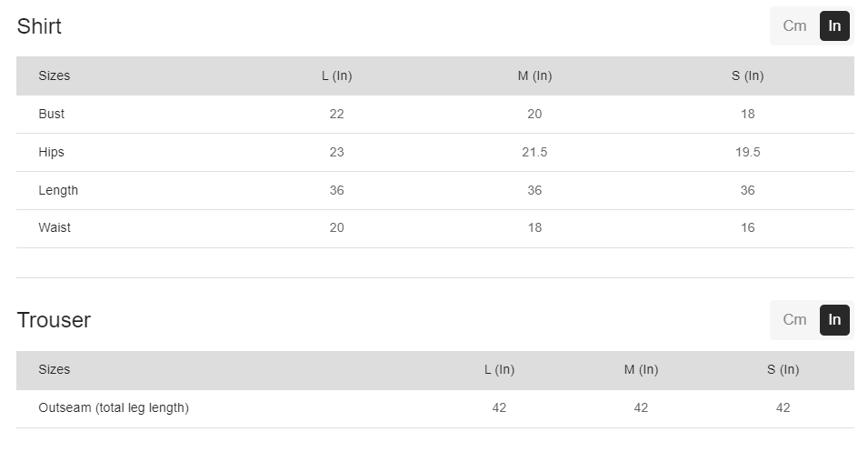868x472 pixels.
Task: Select In units for Shirt chart
Action: point(834,26)
